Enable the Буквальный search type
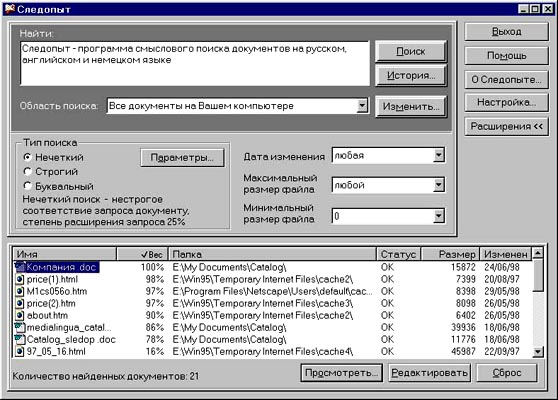Image resolution: width=558 pixels, height=400 pixels. [27, 186]
